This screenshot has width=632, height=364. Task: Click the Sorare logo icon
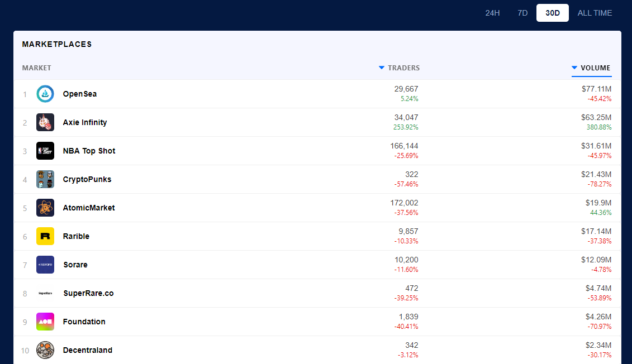pos(45,265)
